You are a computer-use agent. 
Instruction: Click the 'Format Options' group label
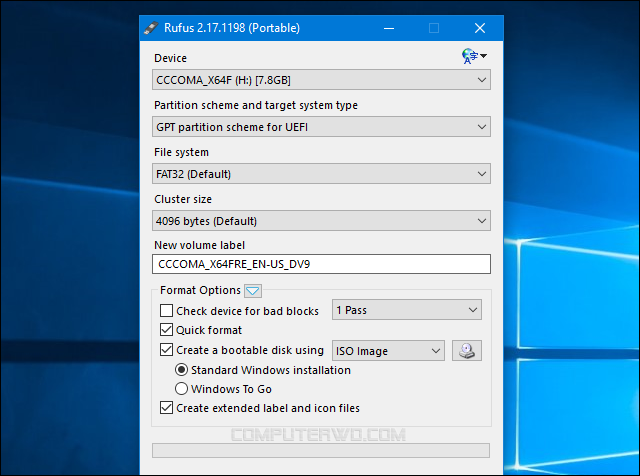click(200, 290)
